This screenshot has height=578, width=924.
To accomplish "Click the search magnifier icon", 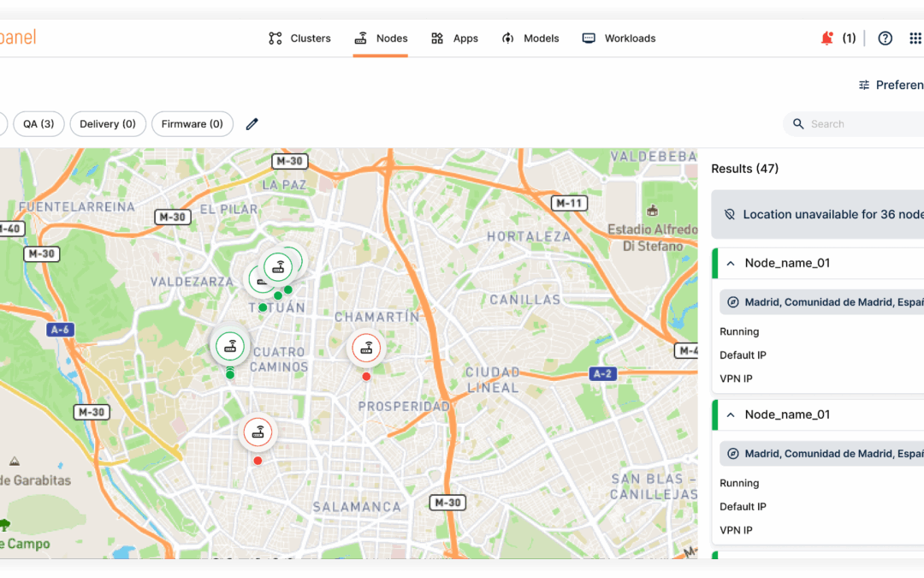I will [x=798, y=123].
